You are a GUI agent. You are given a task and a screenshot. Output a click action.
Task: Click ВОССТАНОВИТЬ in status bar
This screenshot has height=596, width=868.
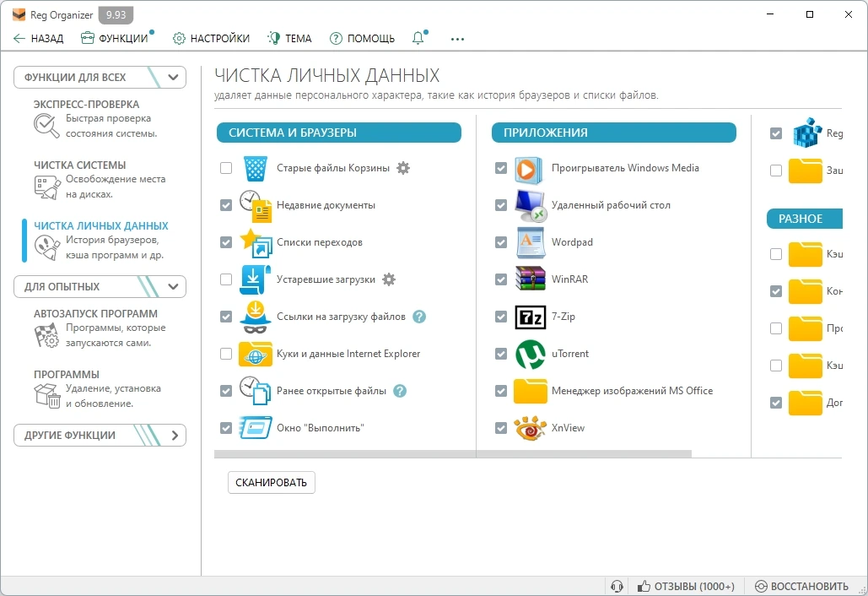click(x=801, y=586)
